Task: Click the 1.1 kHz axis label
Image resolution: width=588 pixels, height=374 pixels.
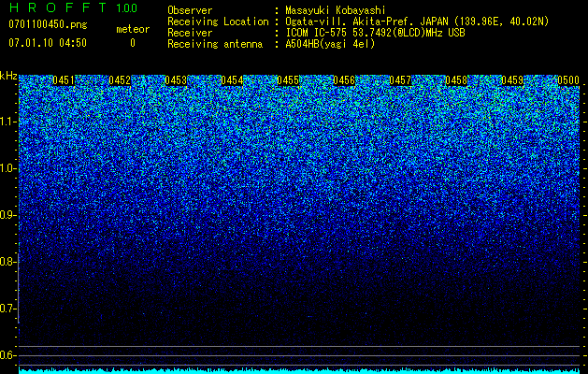Action: pyautogui.click(x=7, y=122)
